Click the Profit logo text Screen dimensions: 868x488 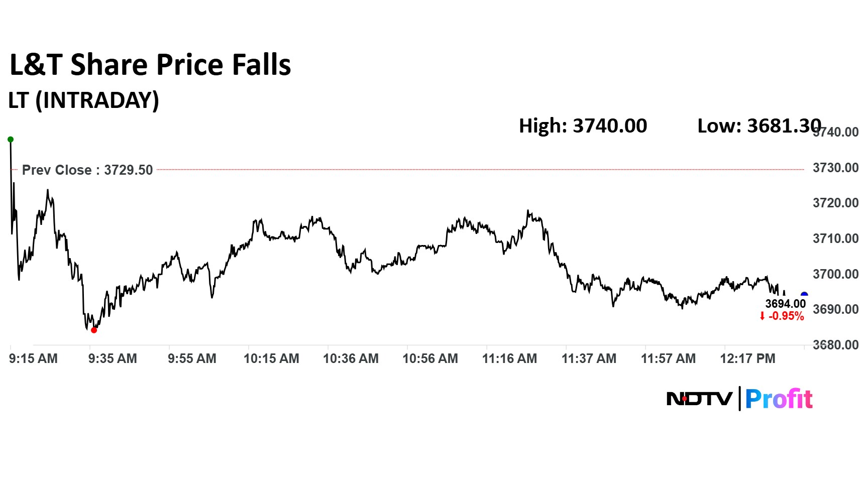point(779,399)
